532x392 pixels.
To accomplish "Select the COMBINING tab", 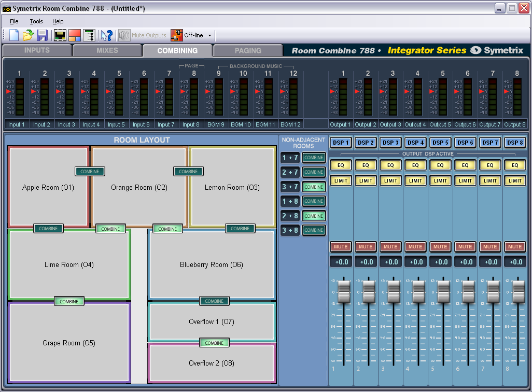I will pos(177,51).
